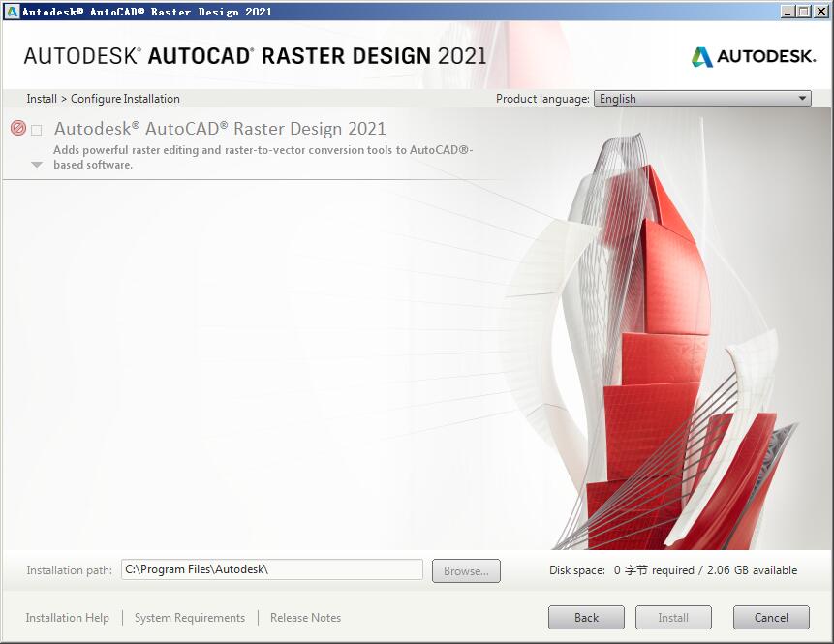Maximize the installer window
Screen dimensions: 834x644
[804, 12]
